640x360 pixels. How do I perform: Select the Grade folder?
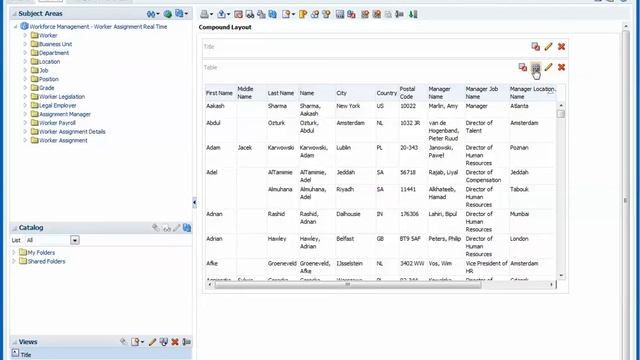(47, 88)
